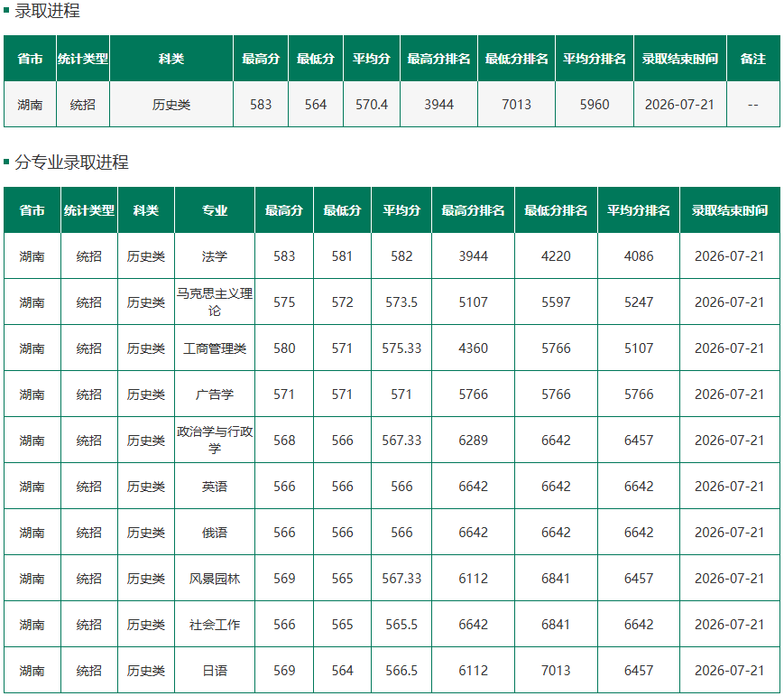
Task: Click the 575.33 average score cell
Action: click(401, 348)
